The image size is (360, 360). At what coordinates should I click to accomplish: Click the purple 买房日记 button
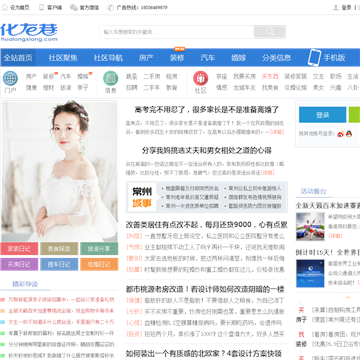tap(19, 264)
